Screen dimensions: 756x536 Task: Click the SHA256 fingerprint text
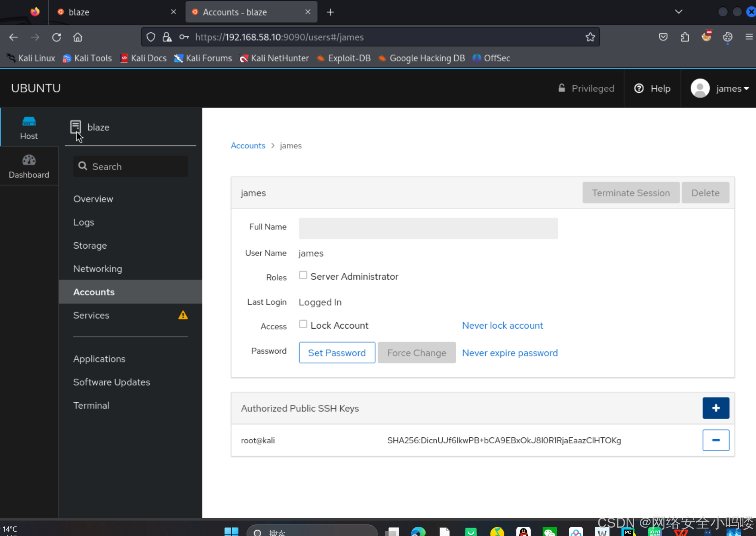504,440
